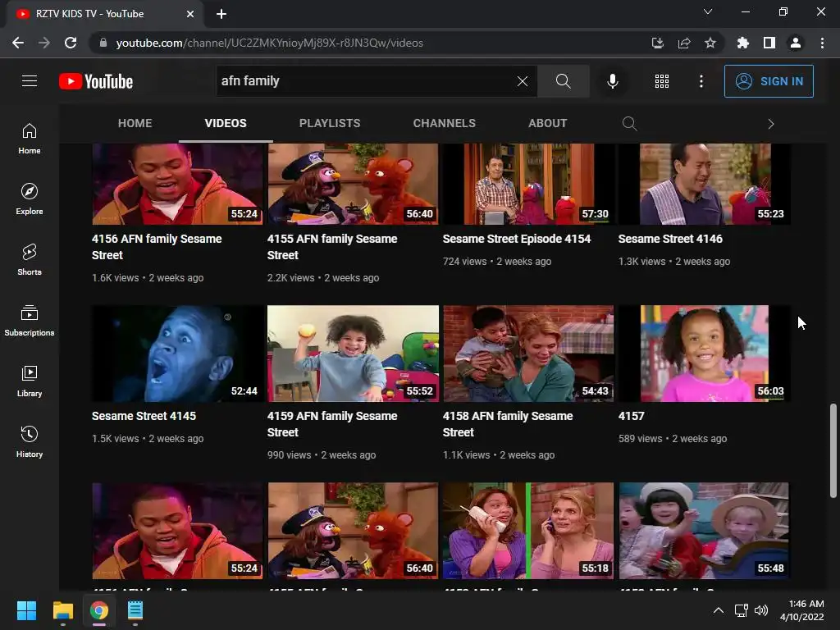840x630 pixels.
Task: Open the Windows Start menu
Action: 26,610
